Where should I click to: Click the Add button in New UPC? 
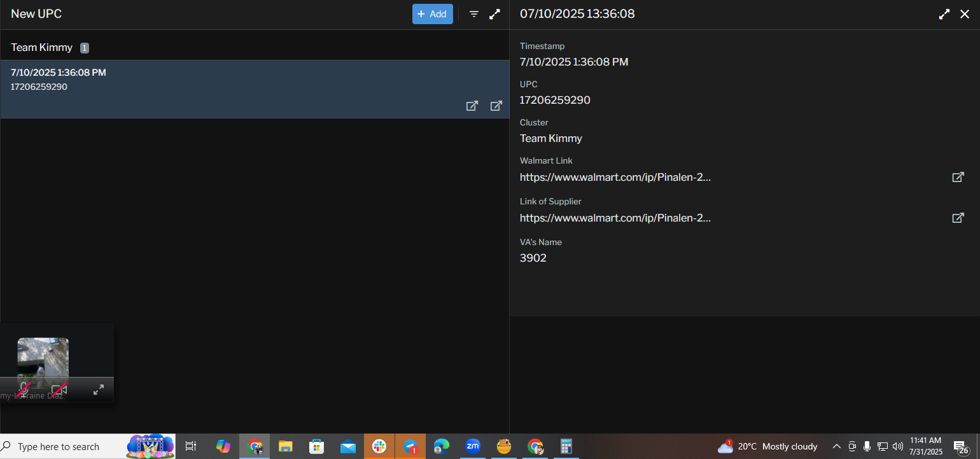pyautogui.click(x=432, y=14)
